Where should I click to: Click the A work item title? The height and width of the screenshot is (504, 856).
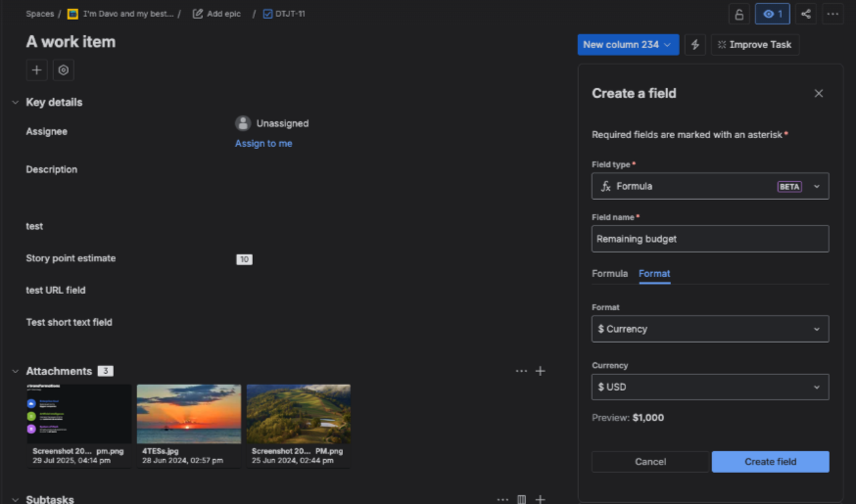click(x=71, y=41)
